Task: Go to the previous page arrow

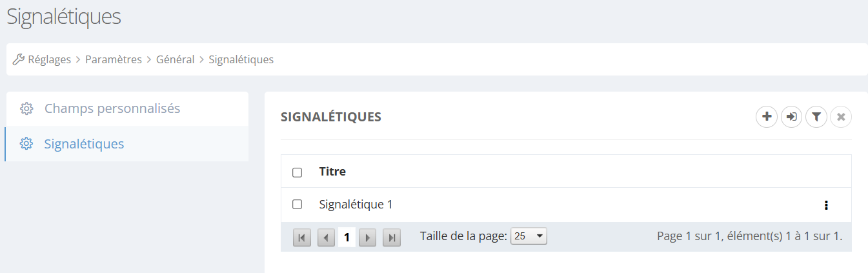Action: [x=327, y=238]
